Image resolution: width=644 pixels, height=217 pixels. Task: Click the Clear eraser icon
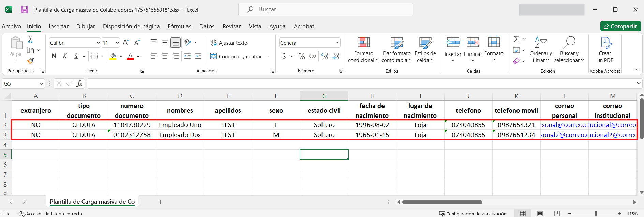tap(516, 61)
